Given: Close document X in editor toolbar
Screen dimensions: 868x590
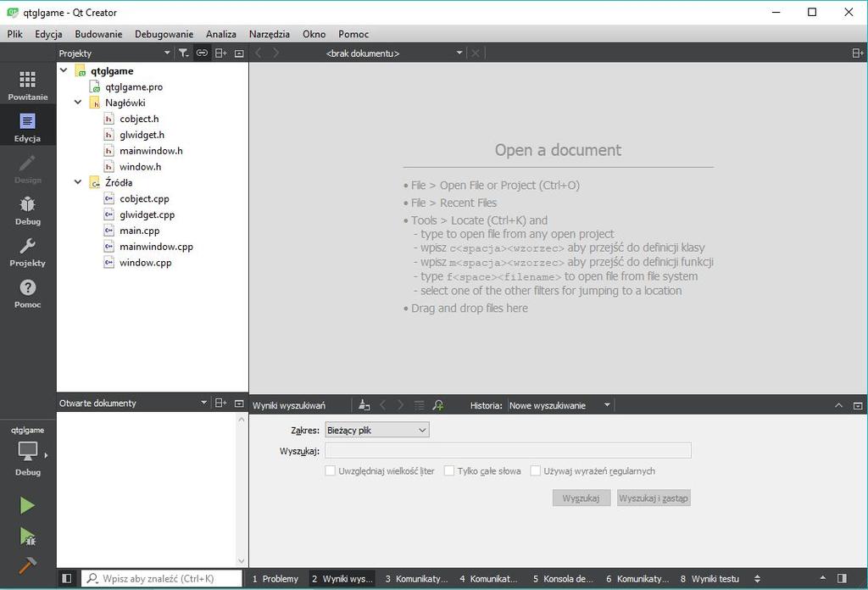Looking at the screenshot, I should 475,53.
